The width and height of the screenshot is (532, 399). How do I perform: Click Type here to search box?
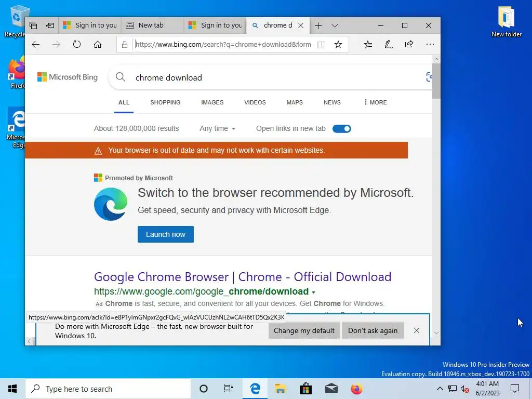tap(108, 389)
